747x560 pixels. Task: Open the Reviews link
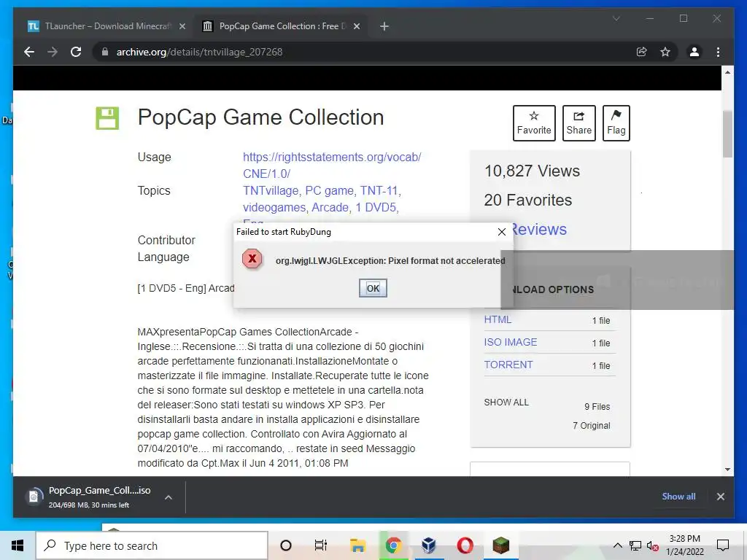click(x=539, y=230)
